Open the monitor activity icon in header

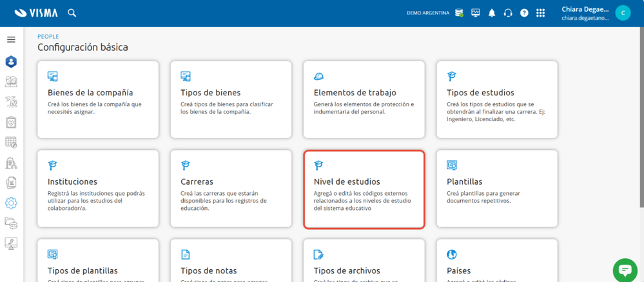[x=476, y=13]
